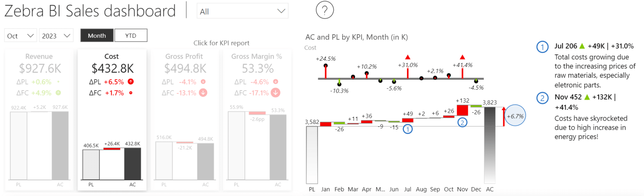Expand the All filter dropdown
644x196 pixels.
pyautogui.click(x=242, y=11)
